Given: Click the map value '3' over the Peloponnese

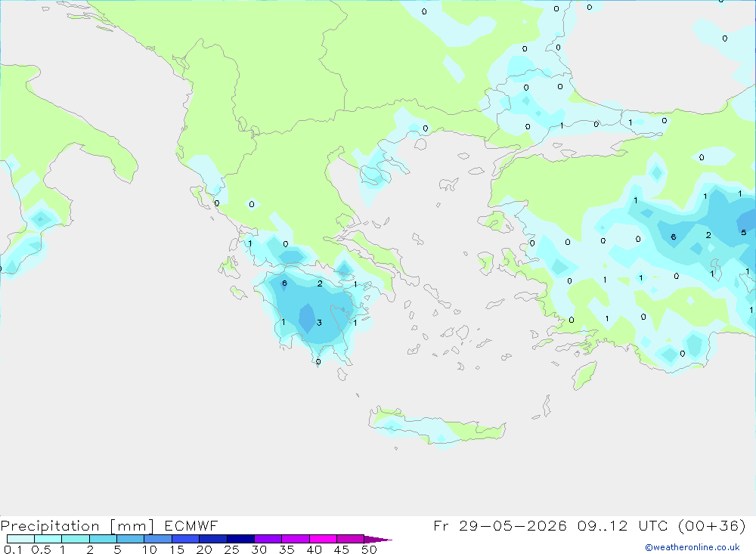Looking at the screenshot, I should pos(319,323).
